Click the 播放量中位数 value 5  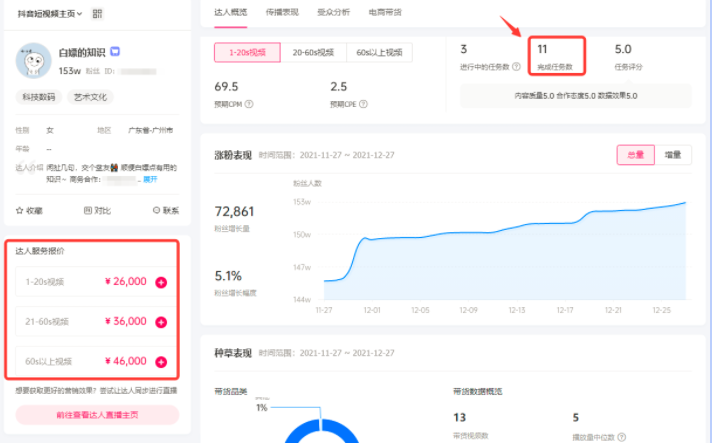point(575,418)
